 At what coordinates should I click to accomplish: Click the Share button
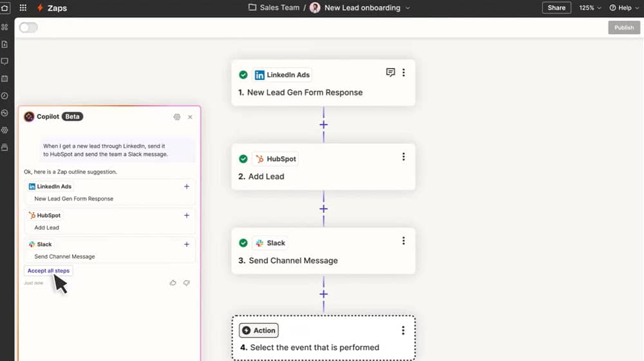pos(556,8)
